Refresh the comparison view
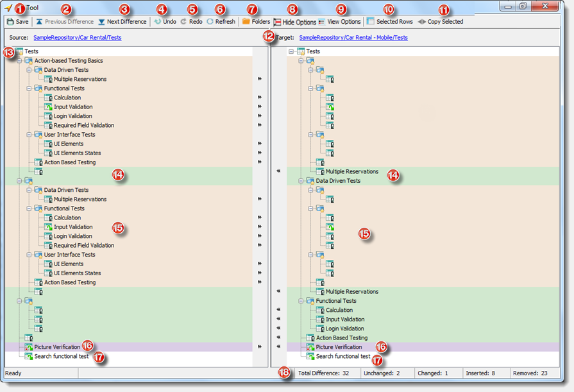Screen dimensions: 574x392 221,22
